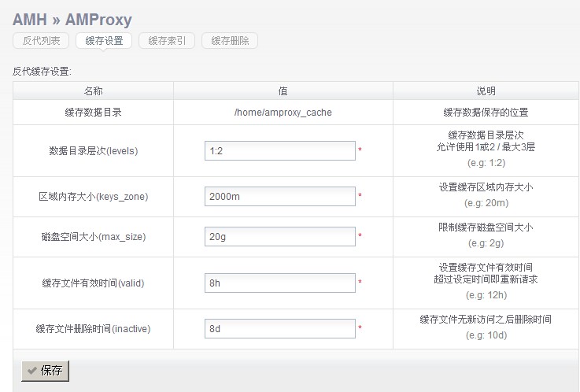This screenshot has height=392, width=580.
Task: Click the keys_zone field showing 2000m
Action: (x=279, y=196)
